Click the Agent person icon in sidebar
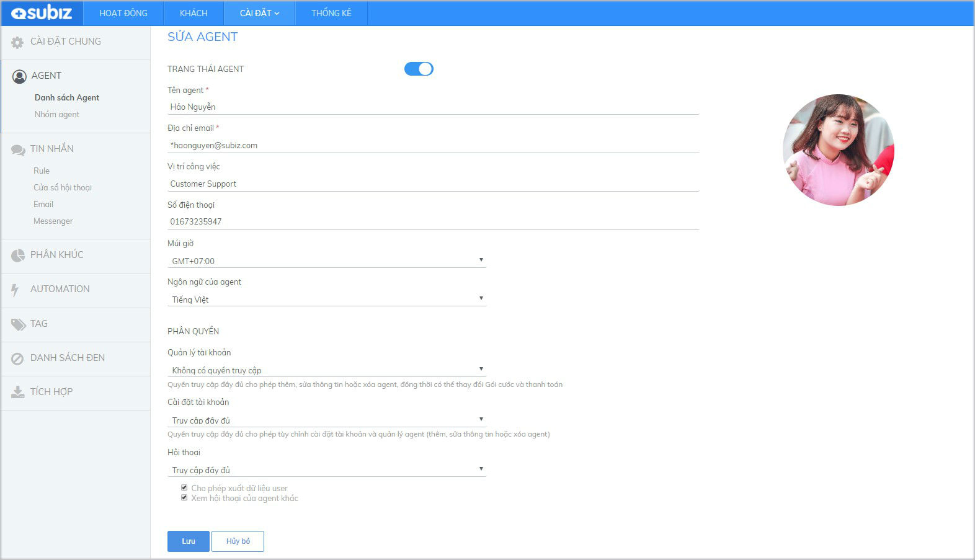975x560 pixels. (x=19, y=76)
